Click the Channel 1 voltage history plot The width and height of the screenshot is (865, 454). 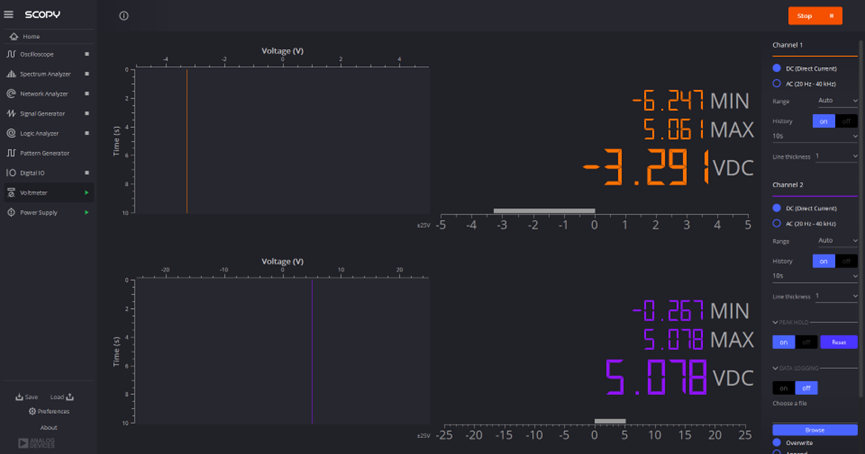[282, 141]
